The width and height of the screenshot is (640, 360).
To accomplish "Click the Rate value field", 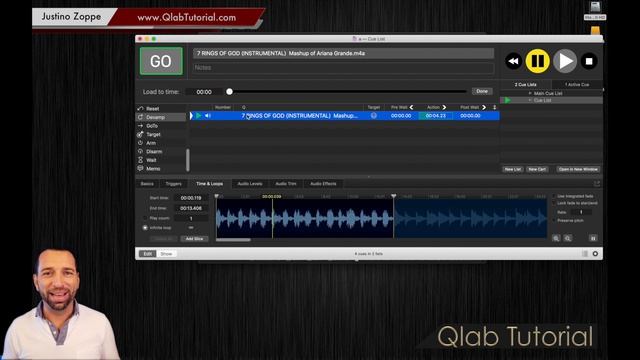I will 581,212.
